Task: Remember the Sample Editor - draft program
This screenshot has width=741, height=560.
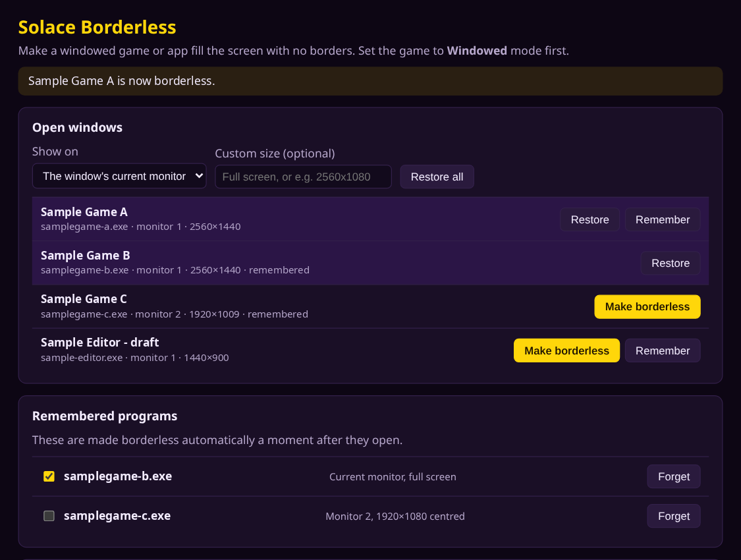Action: point(663,350)
